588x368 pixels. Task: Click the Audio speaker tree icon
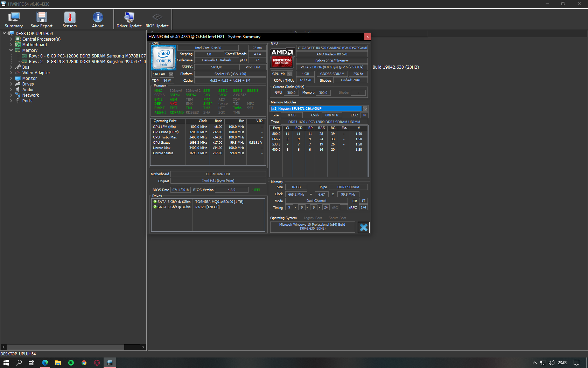tap(18, 90)
